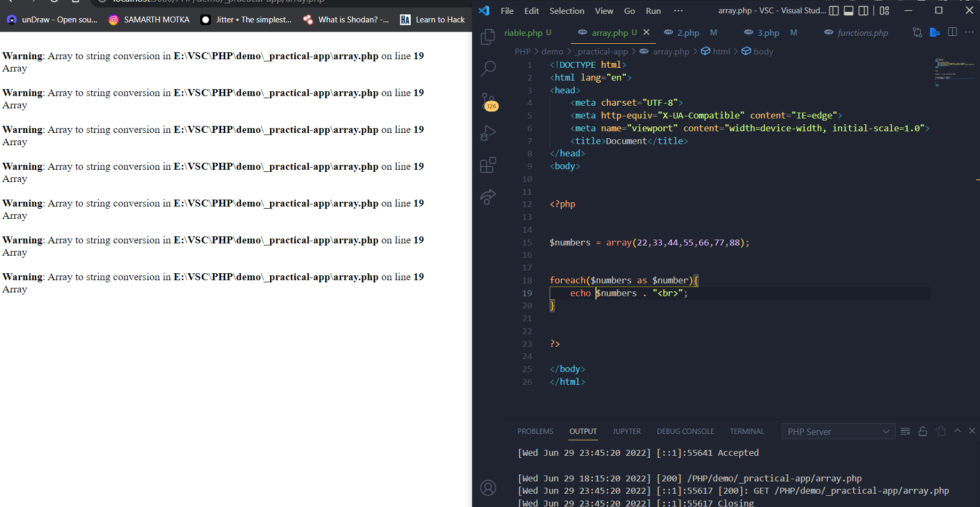980x507 pixels.
Task: Click the blue PHP server file icon
Action: tap(935, 33)
